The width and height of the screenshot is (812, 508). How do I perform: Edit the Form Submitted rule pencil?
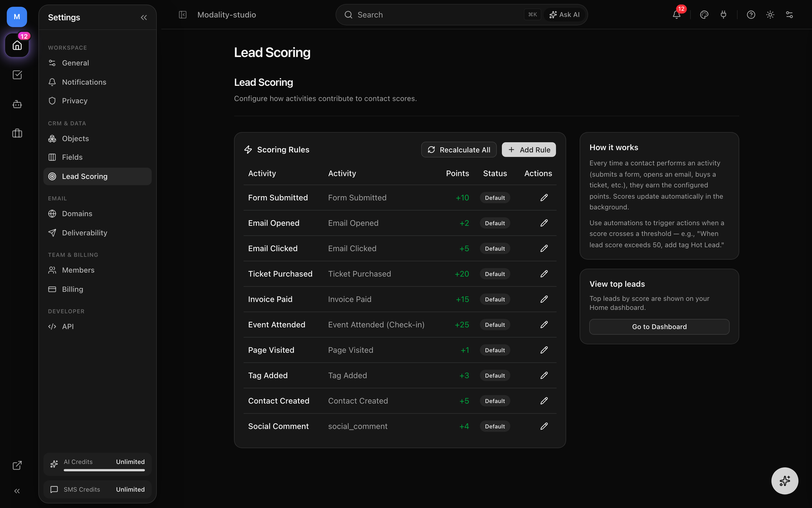544,198
